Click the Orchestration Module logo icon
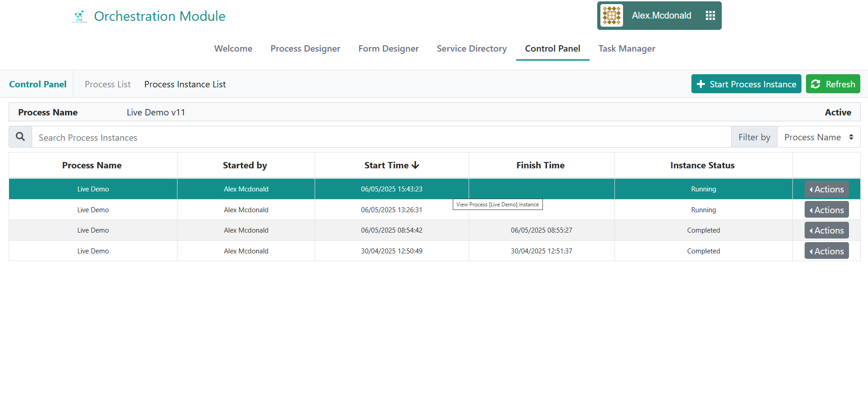This screenshot has width=868, height=410. pyautogui.click(x=79, y=16)
